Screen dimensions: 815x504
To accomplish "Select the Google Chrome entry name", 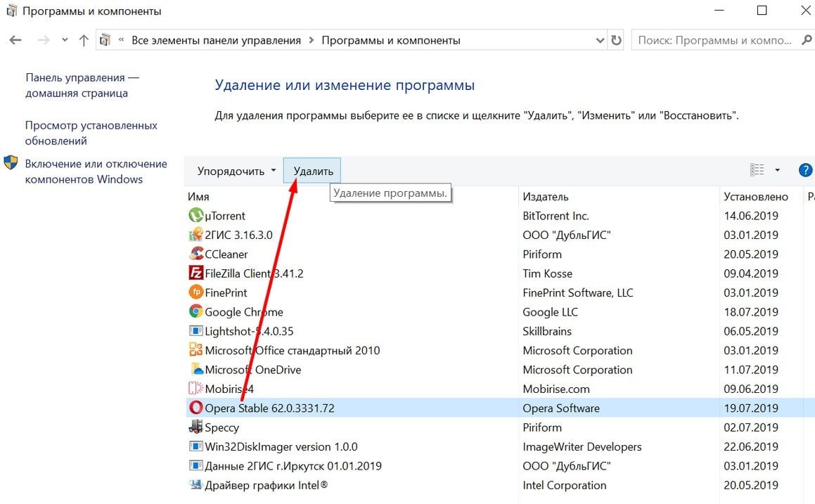I will [244, 311].
